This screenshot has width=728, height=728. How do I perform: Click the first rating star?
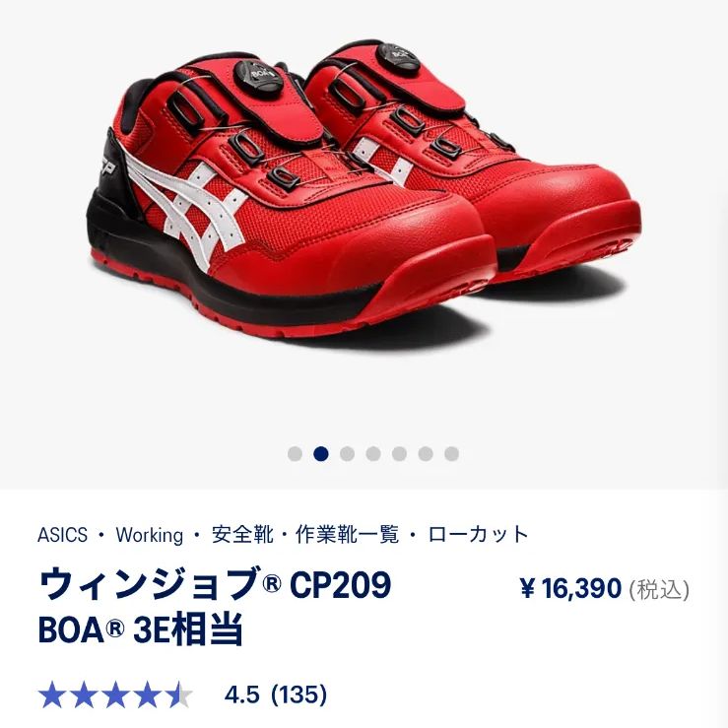tap(54, 695)
